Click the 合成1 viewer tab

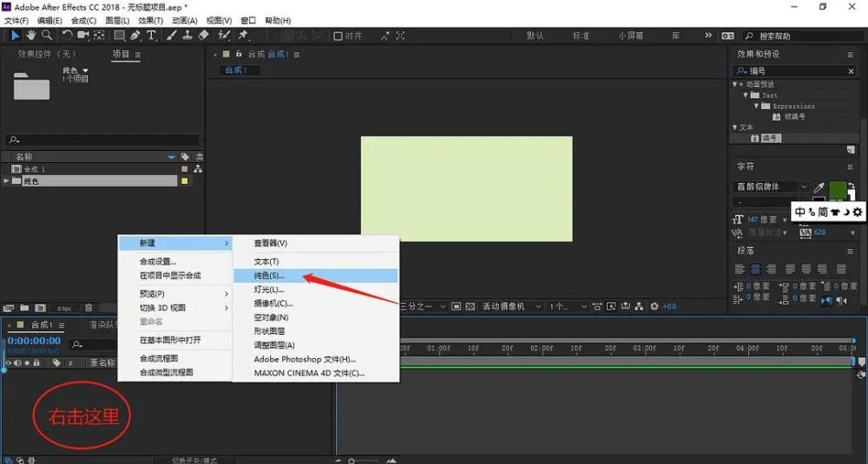click(x=240, y=70)
